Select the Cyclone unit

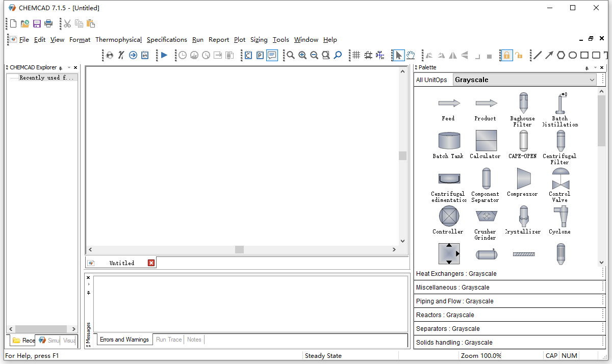560,216
